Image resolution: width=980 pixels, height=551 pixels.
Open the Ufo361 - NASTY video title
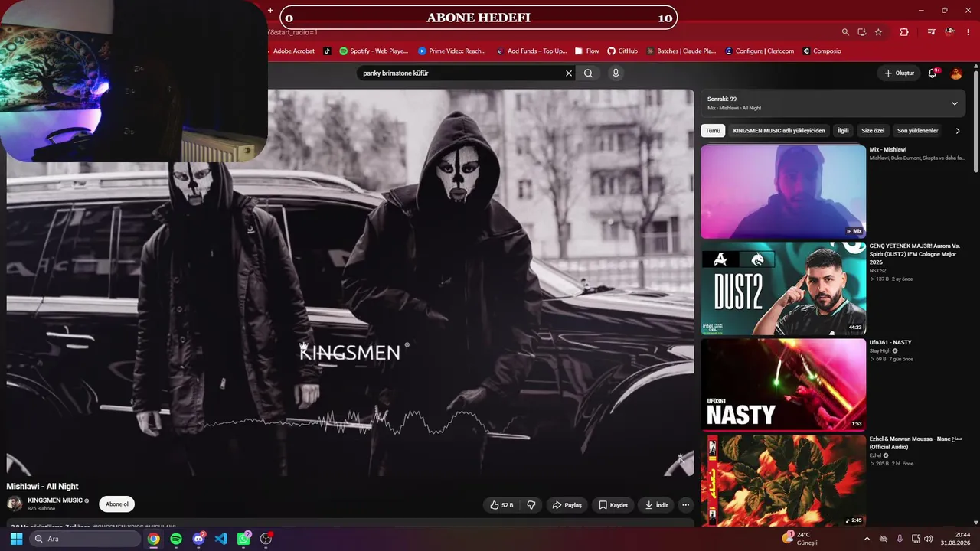(x=890, y=342)
